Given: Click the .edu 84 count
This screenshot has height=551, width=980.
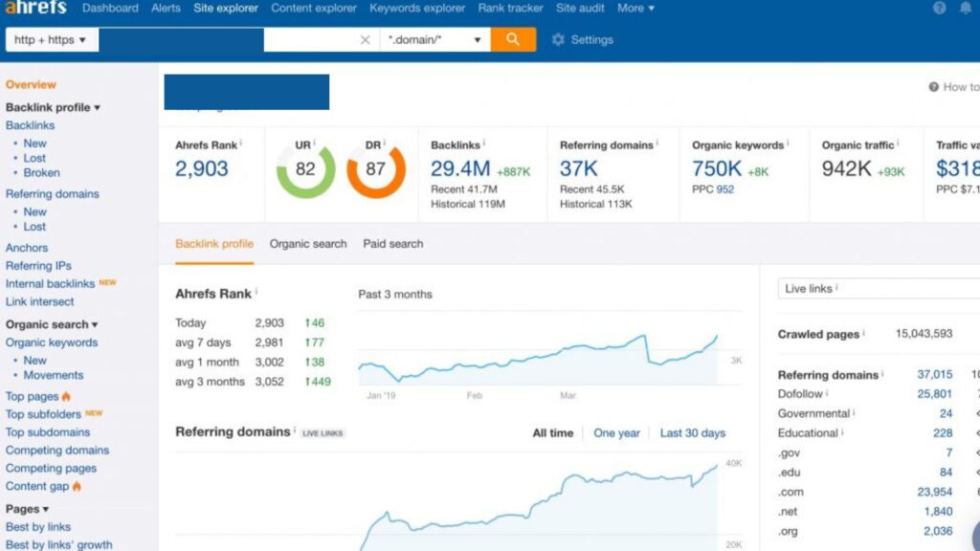Looking at the screenshot, I should (x=946, y=473).
